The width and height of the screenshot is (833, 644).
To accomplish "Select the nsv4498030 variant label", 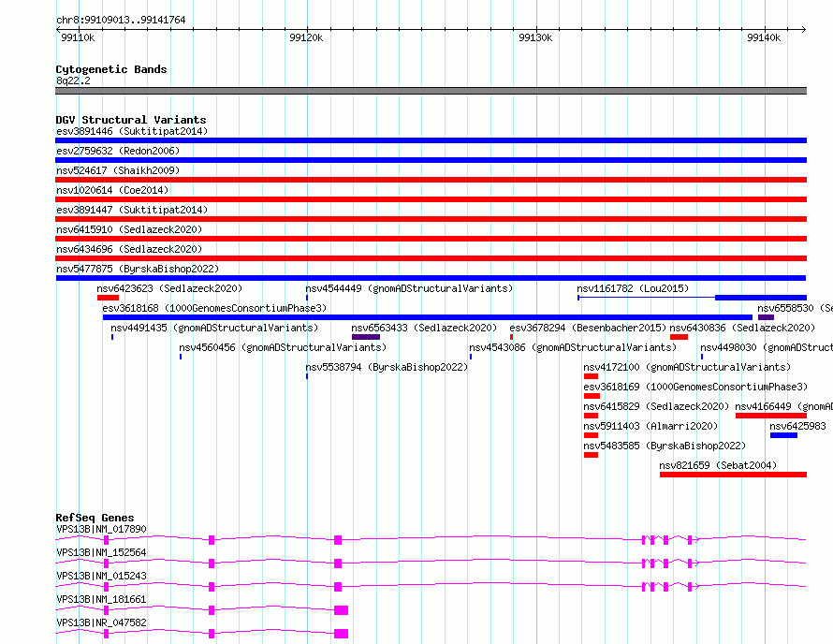I will (766, 347).
